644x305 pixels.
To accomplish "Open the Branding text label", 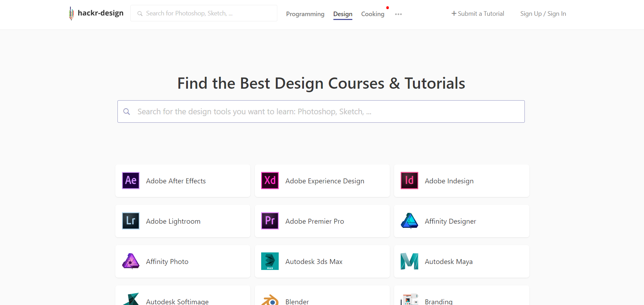I will (439, 301).
